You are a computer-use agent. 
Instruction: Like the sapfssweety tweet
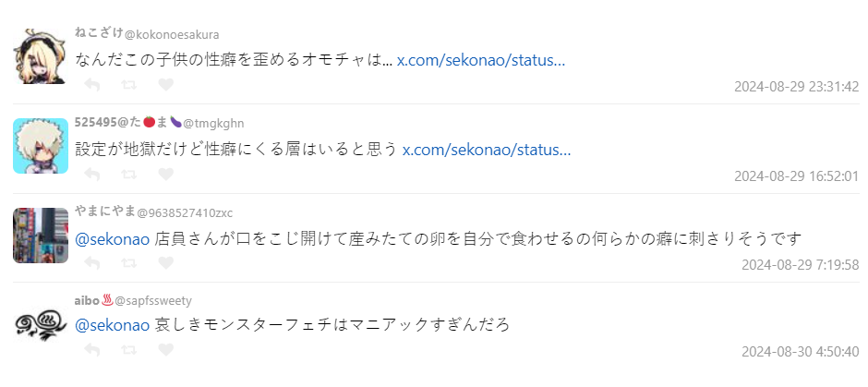tap(166, 350)
